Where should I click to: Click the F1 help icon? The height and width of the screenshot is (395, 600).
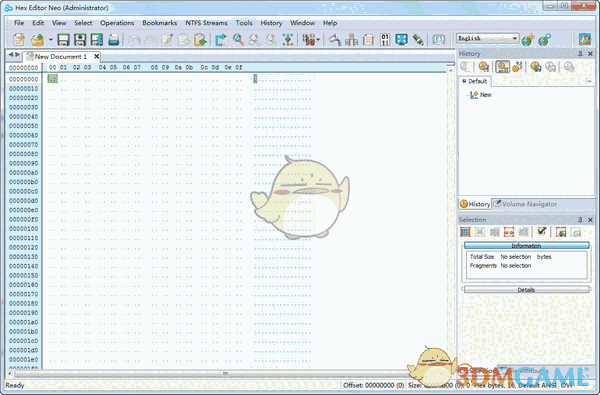pyautogui.click(x=439, y=39)
